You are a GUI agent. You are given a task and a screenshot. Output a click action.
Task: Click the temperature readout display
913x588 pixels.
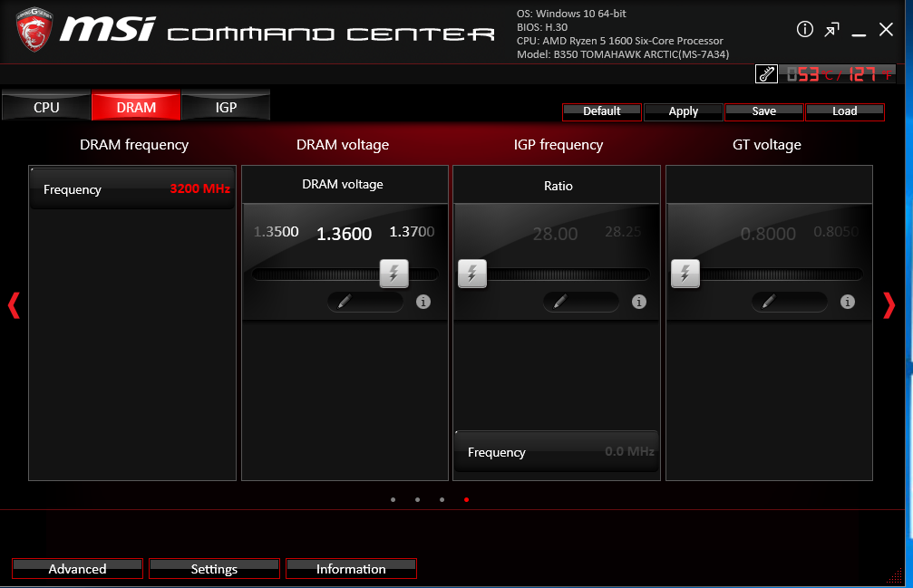point(838,74)
